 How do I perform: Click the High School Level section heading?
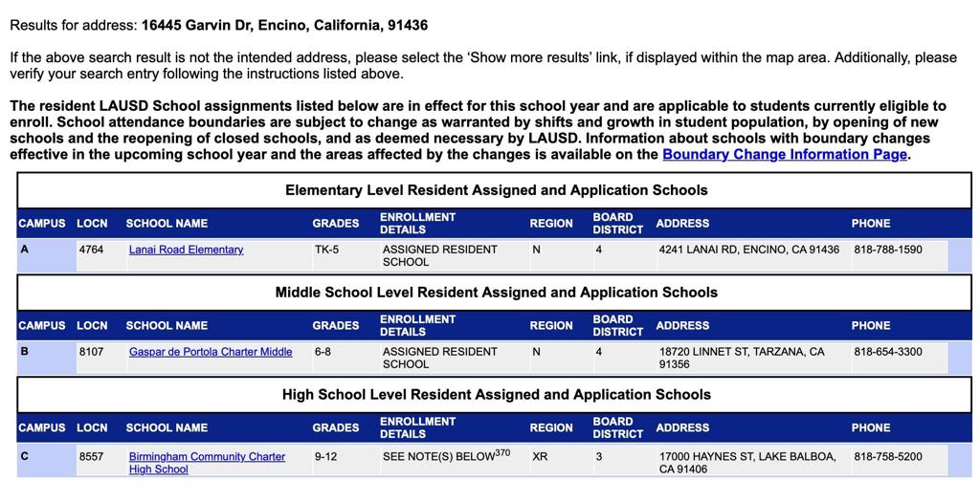496,395
